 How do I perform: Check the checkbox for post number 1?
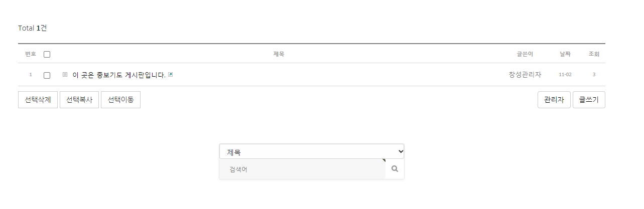coord(47,75)
